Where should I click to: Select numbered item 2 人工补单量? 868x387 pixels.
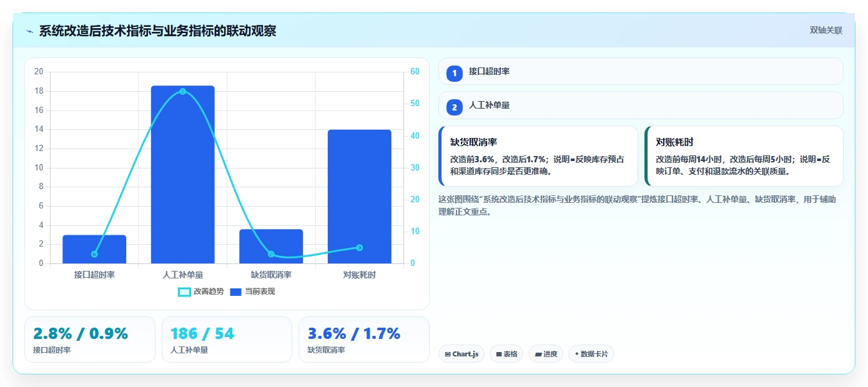(x=641, y=105)
